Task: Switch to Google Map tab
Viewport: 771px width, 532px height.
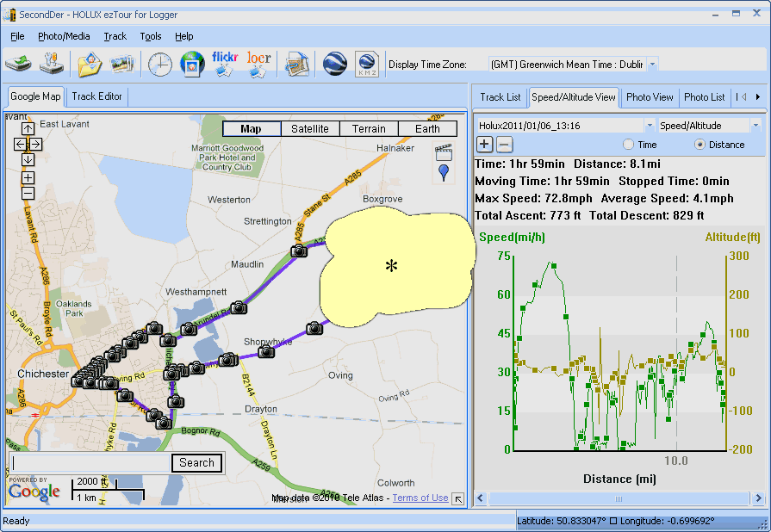Action: (x=35, y=96)
